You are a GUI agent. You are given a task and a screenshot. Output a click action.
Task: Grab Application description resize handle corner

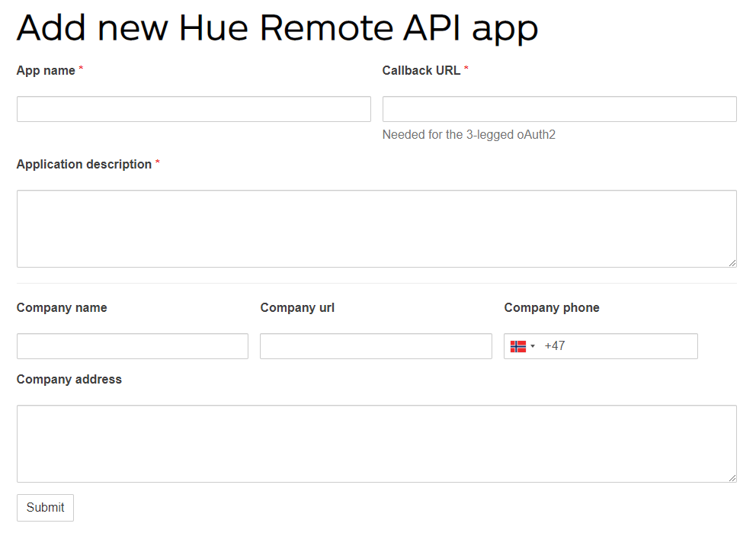732,263
